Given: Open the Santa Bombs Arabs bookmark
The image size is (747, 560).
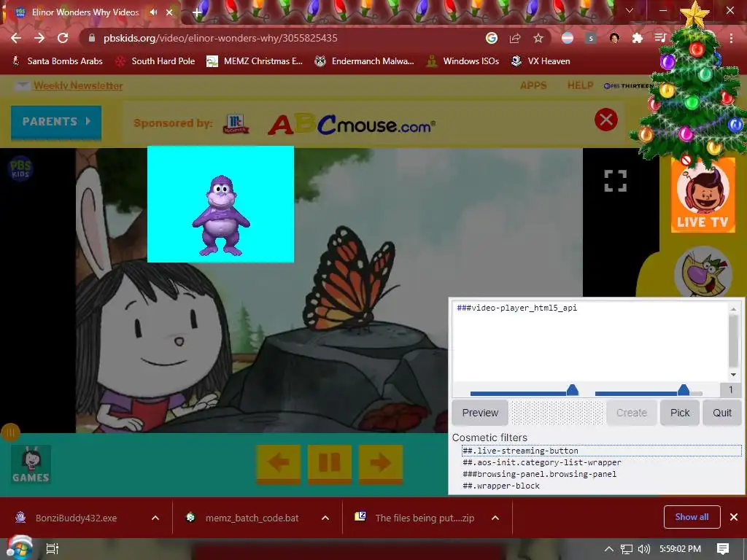Looking at the screenshot, I should click(x=57, y=61).
